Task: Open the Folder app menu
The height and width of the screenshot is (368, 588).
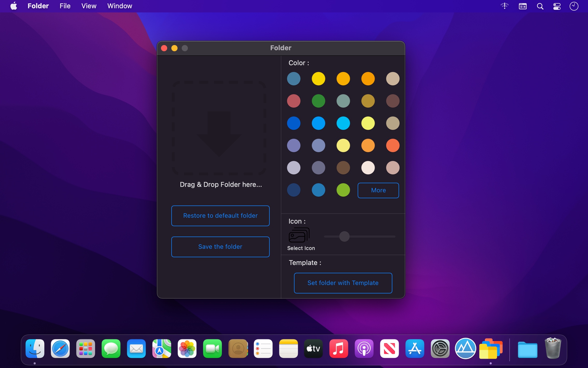Action: (38, 6)
